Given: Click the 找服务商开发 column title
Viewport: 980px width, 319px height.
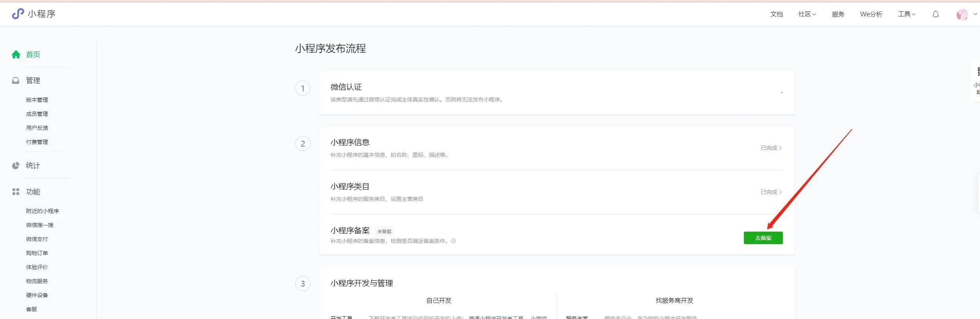Looking at the screenshot, I should coord(674,301).
